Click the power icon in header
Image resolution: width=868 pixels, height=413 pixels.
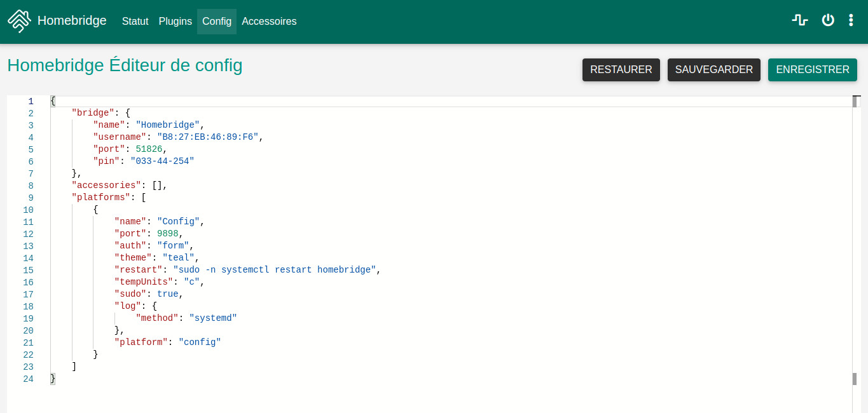pos(827,20)
